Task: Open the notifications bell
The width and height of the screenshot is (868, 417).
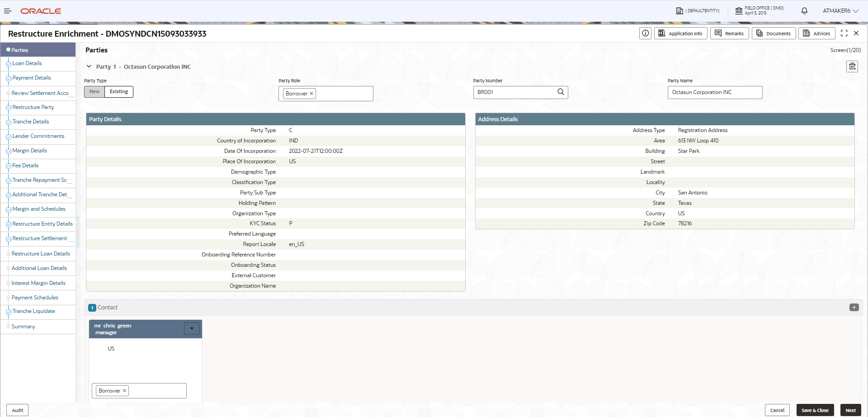Action: 804,11
